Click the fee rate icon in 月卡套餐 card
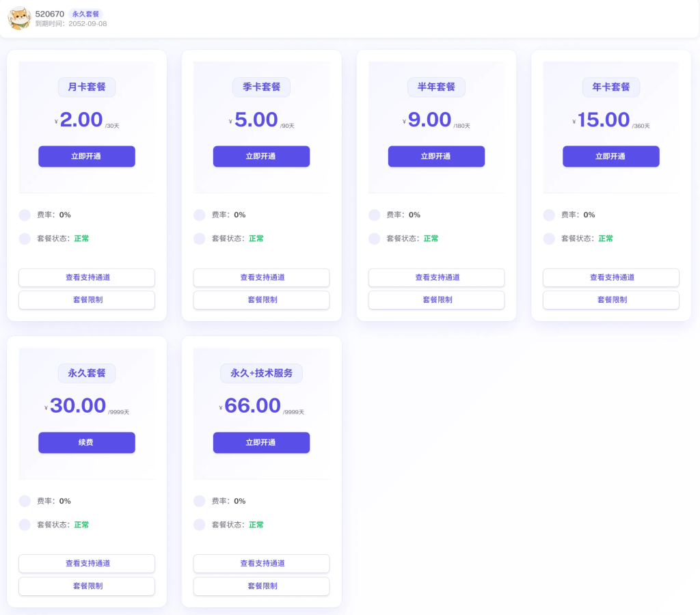The height and width of the screenshot is (615, 700). (x=25, y=215)
